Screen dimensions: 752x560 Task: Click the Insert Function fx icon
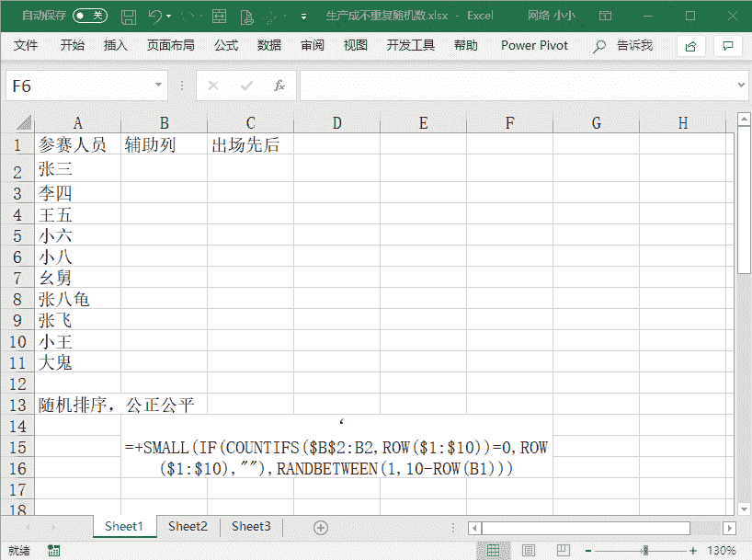[279, 86]
